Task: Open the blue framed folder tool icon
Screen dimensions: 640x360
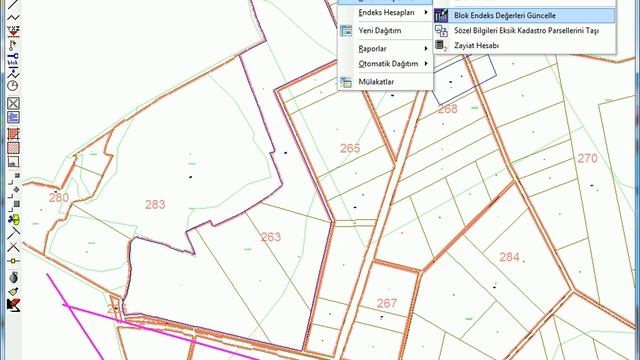Action: (x=13, y=118)
